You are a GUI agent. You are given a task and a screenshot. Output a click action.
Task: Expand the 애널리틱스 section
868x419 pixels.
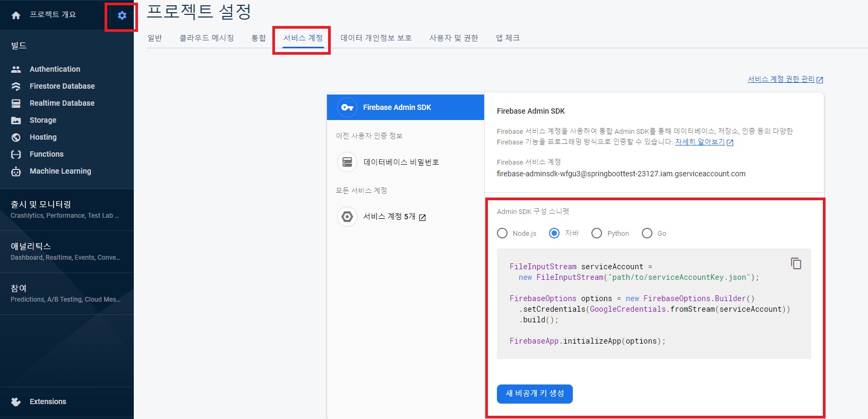tap(67, 252)
